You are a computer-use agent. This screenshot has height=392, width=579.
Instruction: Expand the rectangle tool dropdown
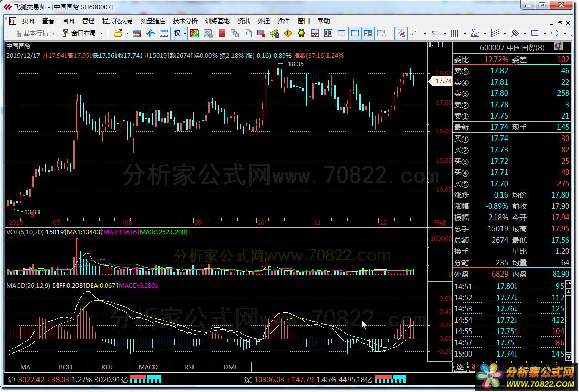point(544,33)
